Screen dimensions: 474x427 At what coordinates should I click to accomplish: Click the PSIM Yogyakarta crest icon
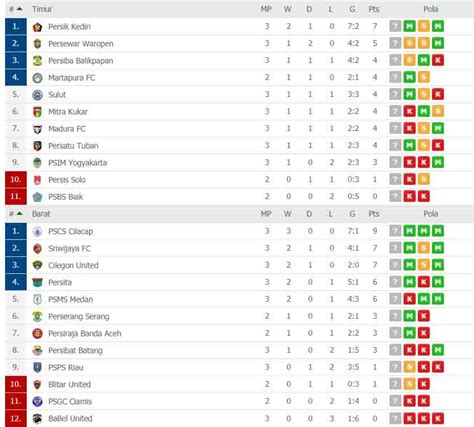coord(37,163)
